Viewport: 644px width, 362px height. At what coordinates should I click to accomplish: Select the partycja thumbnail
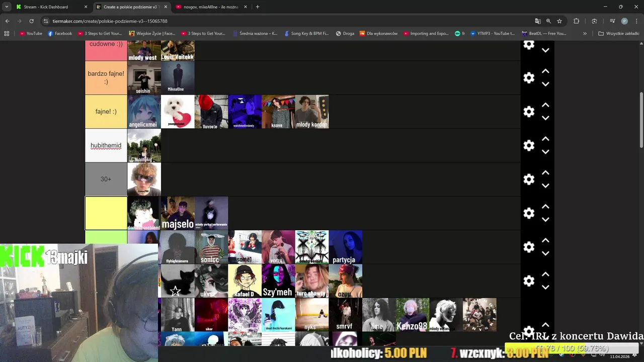tap(346, 247)
